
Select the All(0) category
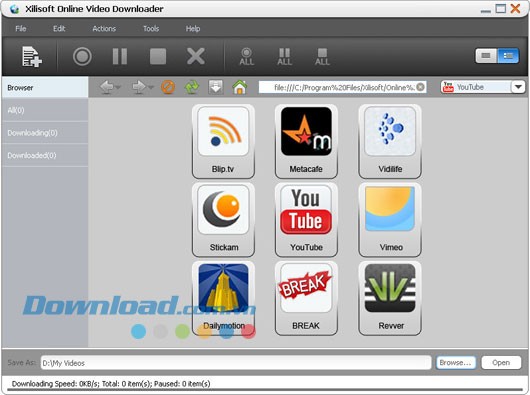pos(45,110)
